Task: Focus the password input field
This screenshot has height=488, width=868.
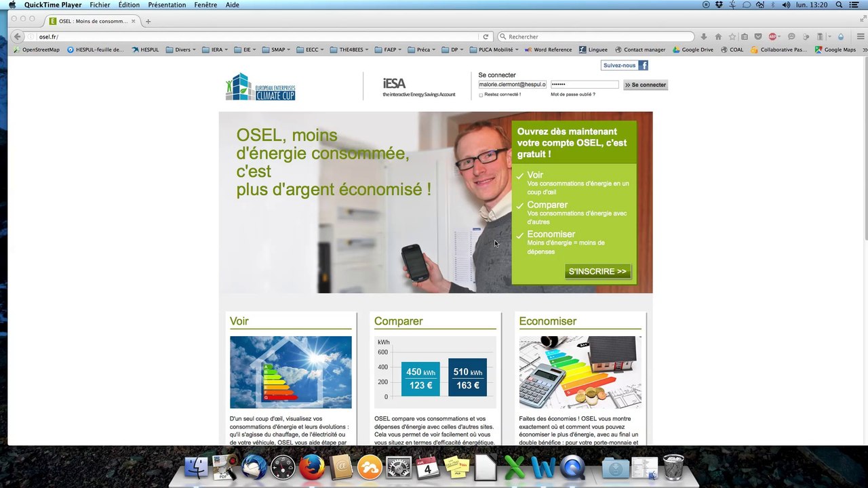Action: tap(584, 85)
